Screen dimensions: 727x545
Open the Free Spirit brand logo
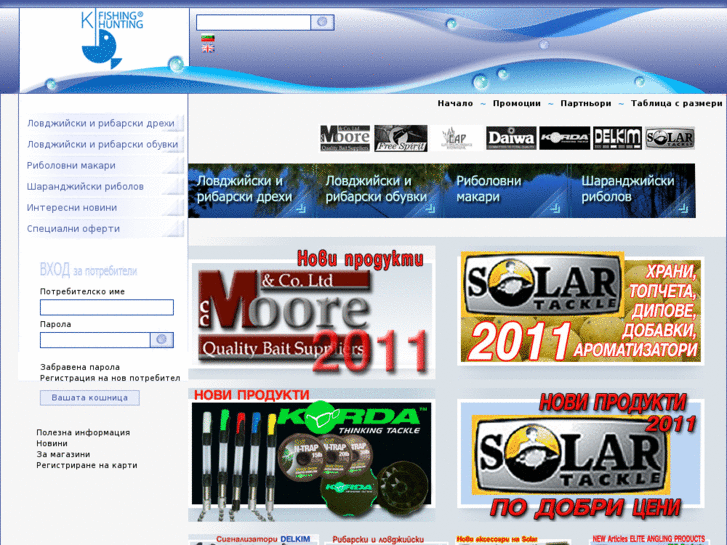point(401,138)
